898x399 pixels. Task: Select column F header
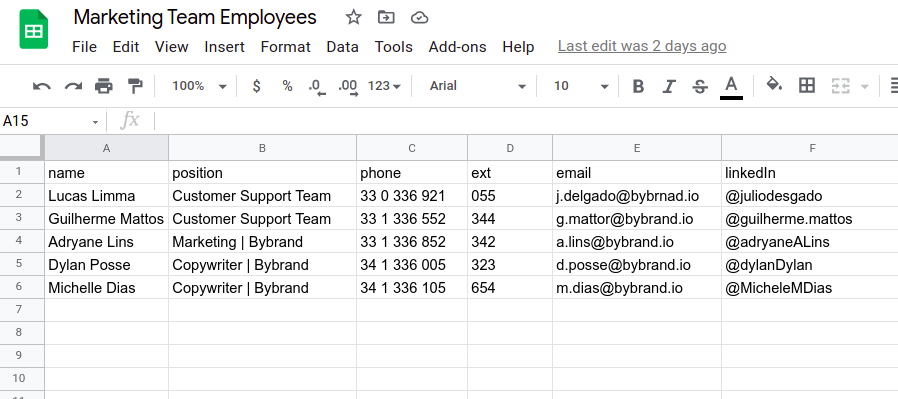[810, 148]
